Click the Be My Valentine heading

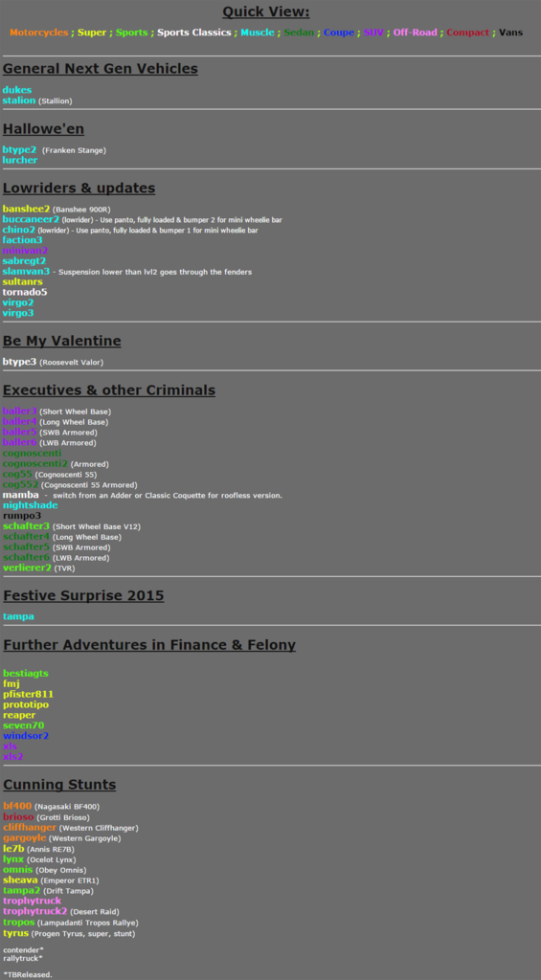point(62,341)
